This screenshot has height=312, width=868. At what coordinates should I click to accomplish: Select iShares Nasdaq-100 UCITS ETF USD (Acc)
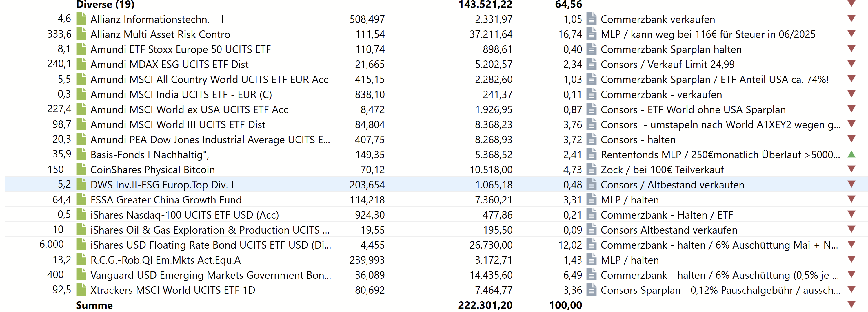point(184,215)
